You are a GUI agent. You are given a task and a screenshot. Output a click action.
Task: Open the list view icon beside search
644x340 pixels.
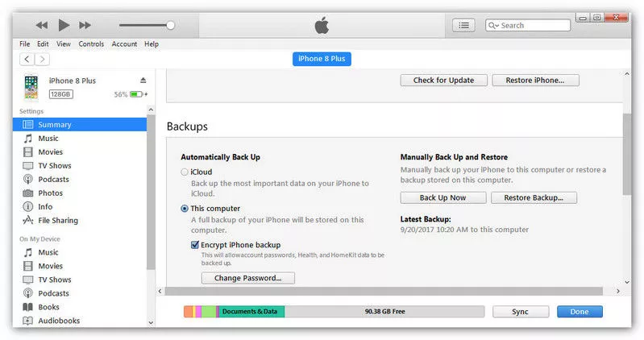[463, 25]
